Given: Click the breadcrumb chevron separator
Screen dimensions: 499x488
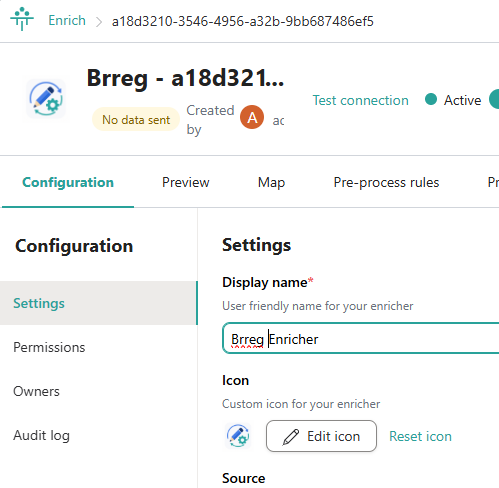Looking at the screenshot, I should pyautogui.click(x=99, y=22).
